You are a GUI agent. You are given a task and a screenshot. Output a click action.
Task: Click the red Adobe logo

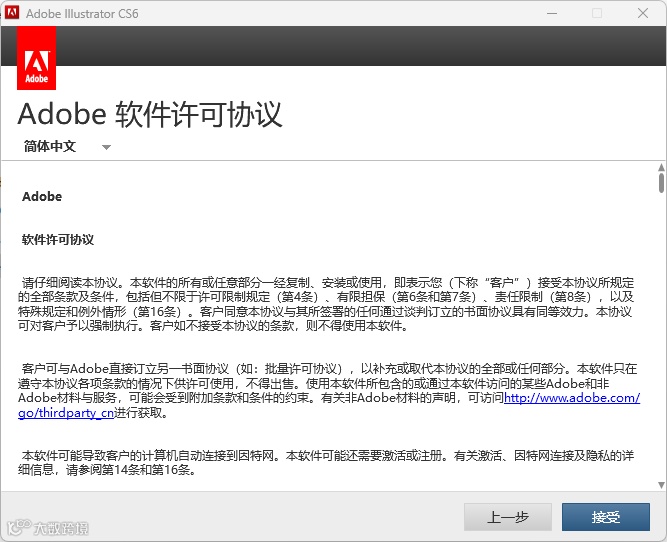pos(37,58)
